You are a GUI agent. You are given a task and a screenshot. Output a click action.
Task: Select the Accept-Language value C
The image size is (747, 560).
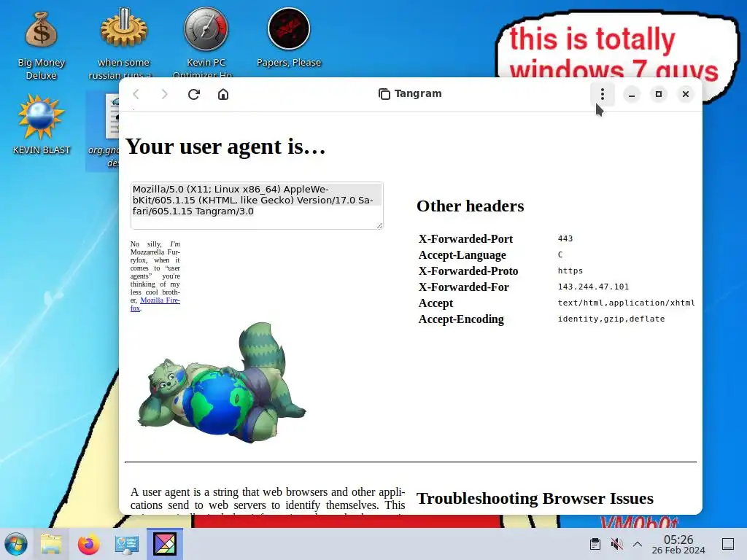(560, 254)
